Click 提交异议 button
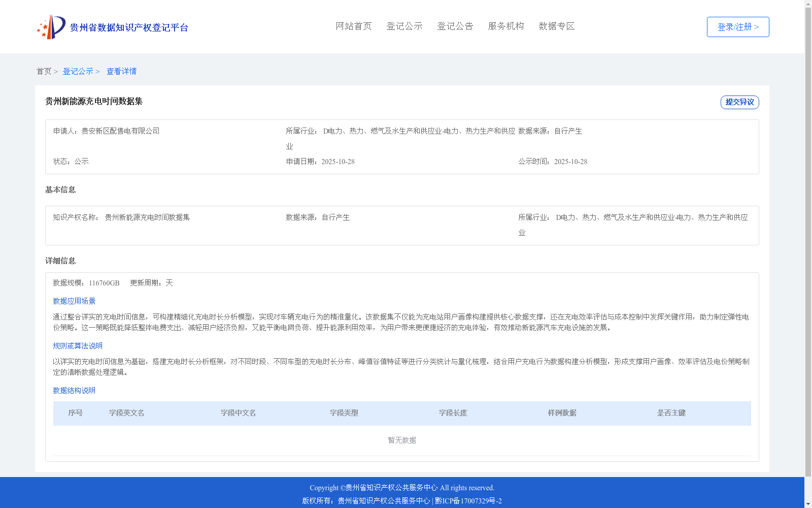Screen dimensions: 812x508 pyautogui.click(x=740, y=102)
